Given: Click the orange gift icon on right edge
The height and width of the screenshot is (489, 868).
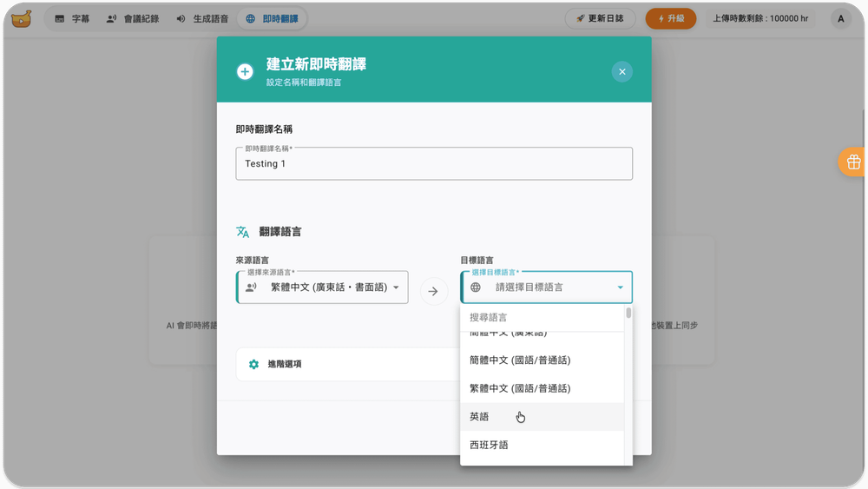Looking at the screenshot, I should pos(853,162).
